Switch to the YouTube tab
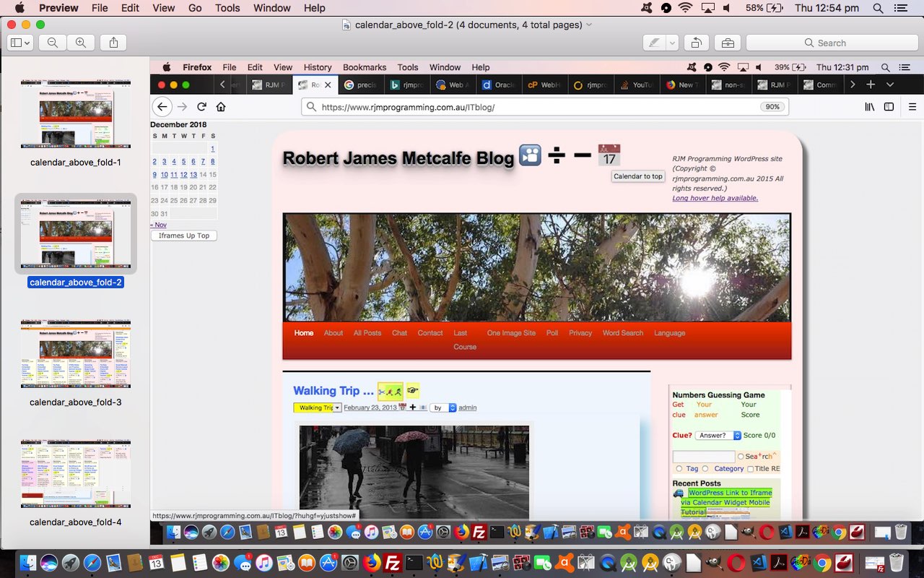This screenshot has width=924, height=578. click(637, 85)
